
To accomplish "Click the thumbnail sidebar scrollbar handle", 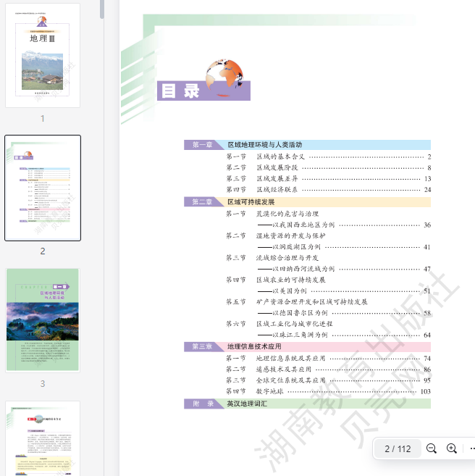I will [x=102, y=9].
